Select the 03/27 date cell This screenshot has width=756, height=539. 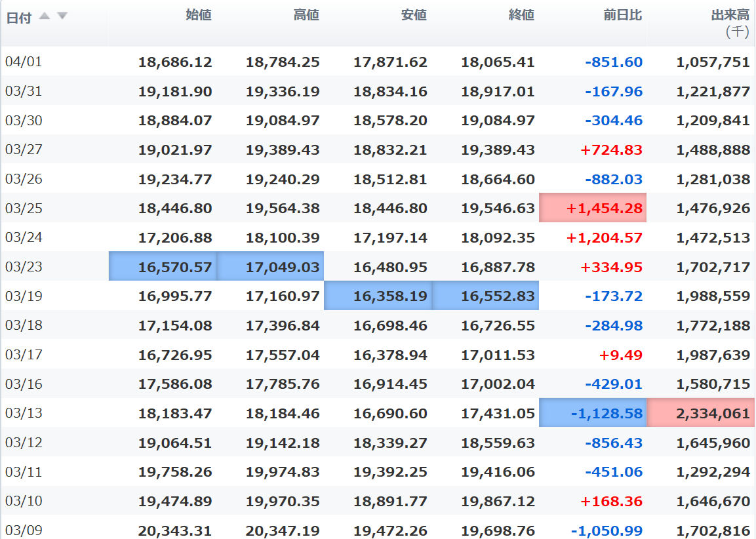(x=24, y=150)
